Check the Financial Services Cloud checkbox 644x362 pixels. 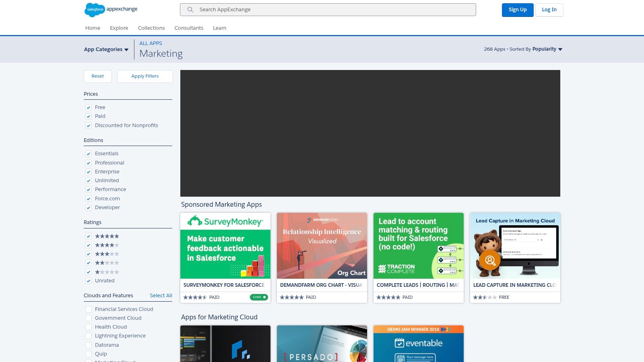click(x=89, y=309)
